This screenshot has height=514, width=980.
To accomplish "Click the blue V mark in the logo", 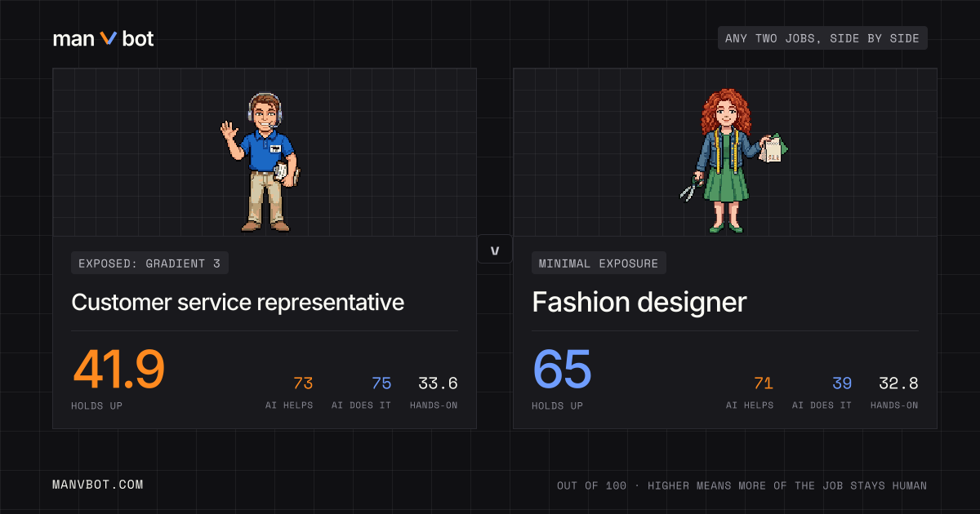I will [109, 38].
